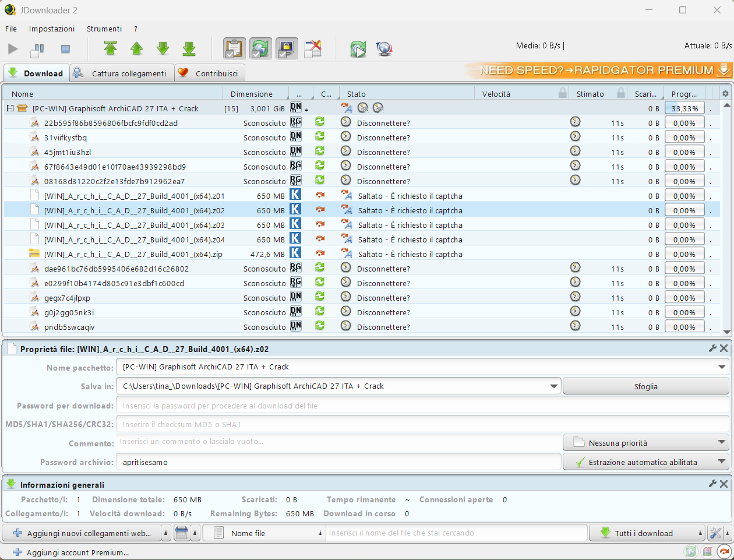This screenshot has height=560, width=734.
Task: Click the Password archivio input field
Action: tap(339, 462)
